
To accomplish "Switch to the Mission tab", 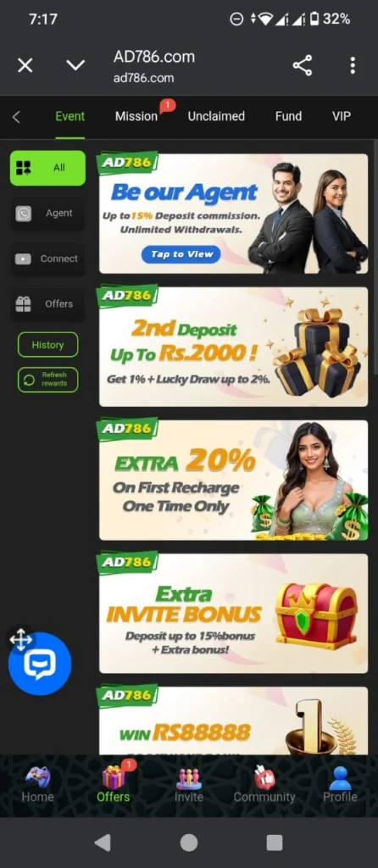I will (136, 116).
